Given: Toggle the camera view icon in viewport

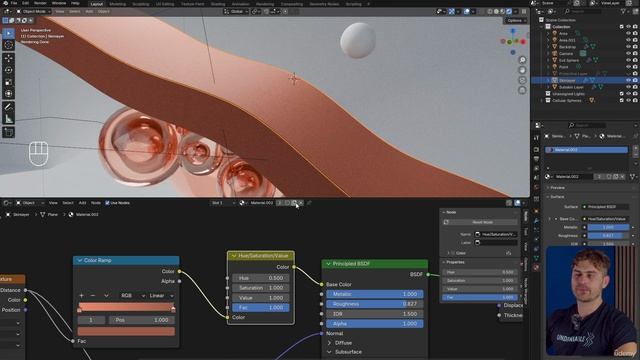Looking at the screenshot, I should click(x=522, y=80).
